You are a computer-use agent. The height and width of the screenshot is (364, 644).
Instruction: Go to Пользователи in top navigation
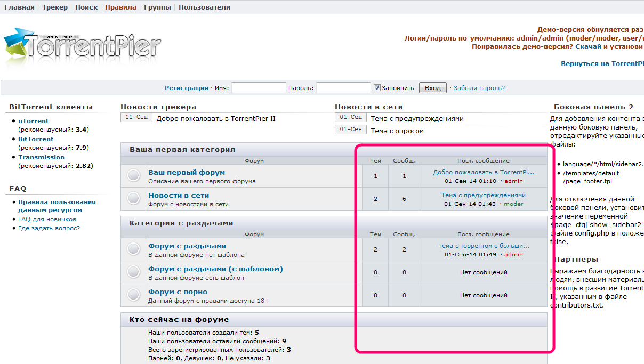[x=204, y=7]
